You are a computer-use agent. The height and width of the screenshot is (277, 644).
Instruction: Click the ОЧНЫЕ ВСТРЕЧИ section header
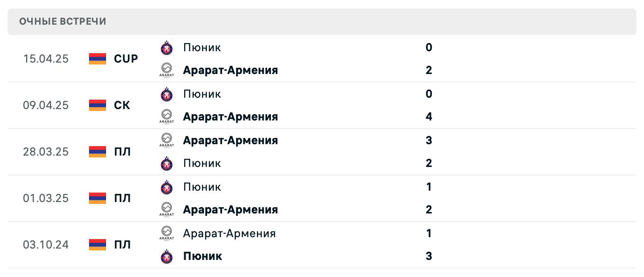pyautogui.click(x=63, y=21)
